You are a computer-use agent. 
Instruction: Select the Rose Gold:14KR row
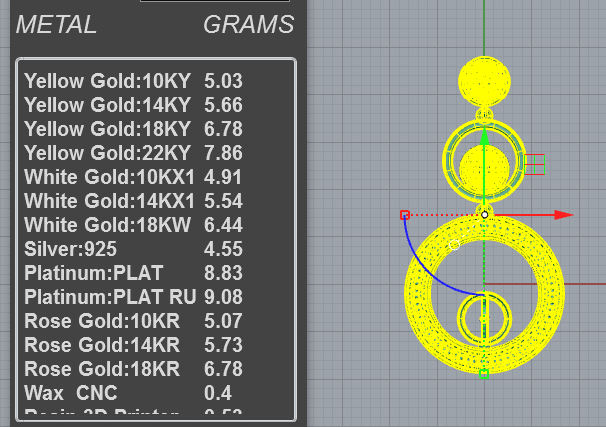point(133,345)
